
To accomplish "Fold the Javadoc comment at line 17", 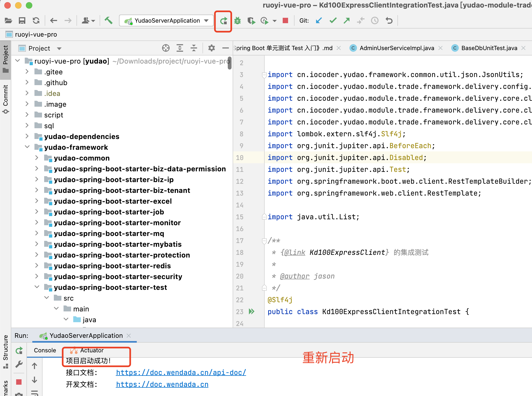I will coord(264,241).
